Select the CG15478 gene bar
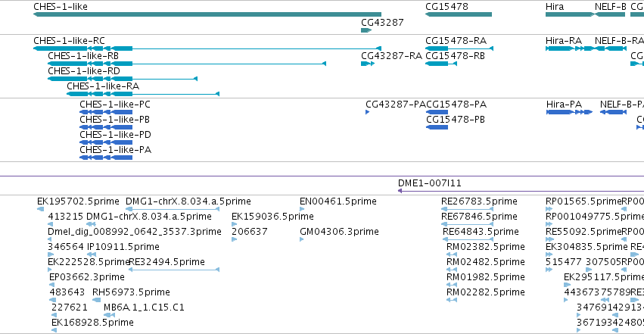Screen dimensions: 644x334 click(459, 14)
